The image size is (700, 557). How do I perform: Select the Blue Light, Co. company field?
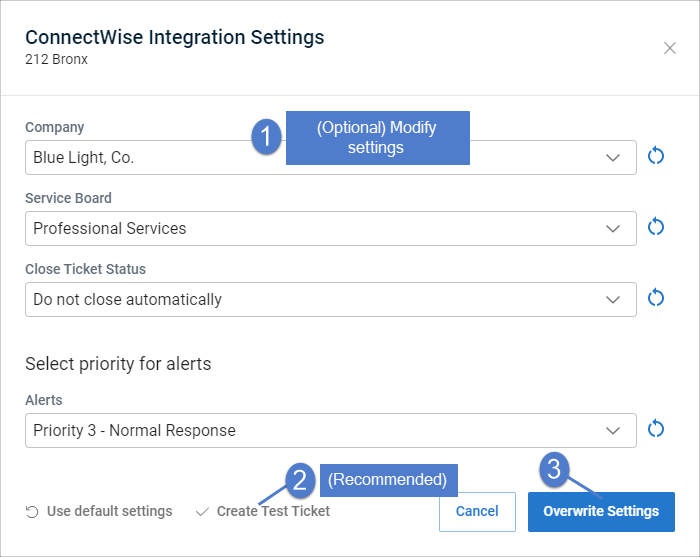[x=331, y=158]
